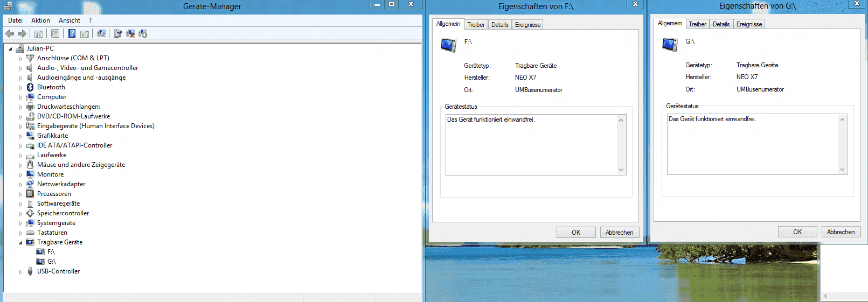
Task: Open the Ansicht menu
Action: click(70, 20)
